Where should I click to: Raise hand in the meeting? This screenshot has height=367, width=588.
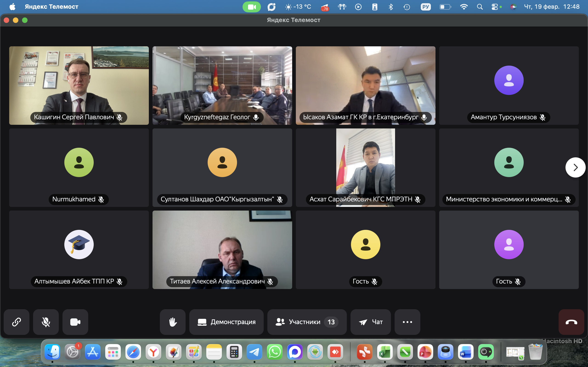click(172, 322)
